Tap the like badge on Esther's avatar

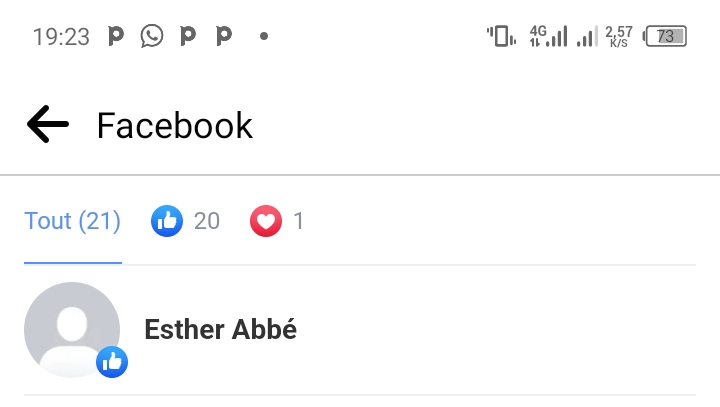click(112, 362)
